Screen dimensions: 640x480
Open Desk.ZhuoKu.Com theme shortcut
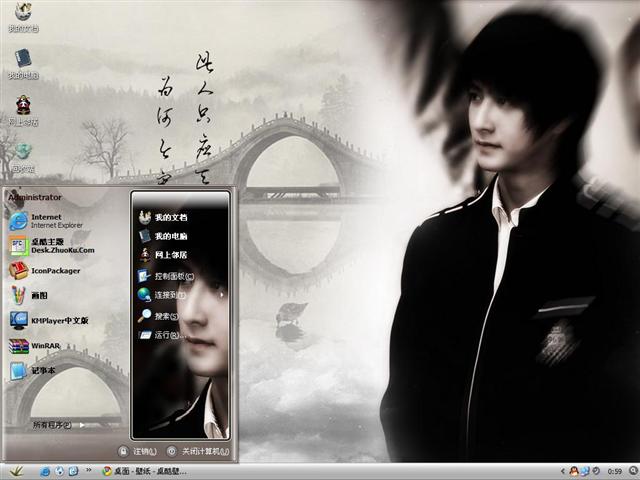51,246
